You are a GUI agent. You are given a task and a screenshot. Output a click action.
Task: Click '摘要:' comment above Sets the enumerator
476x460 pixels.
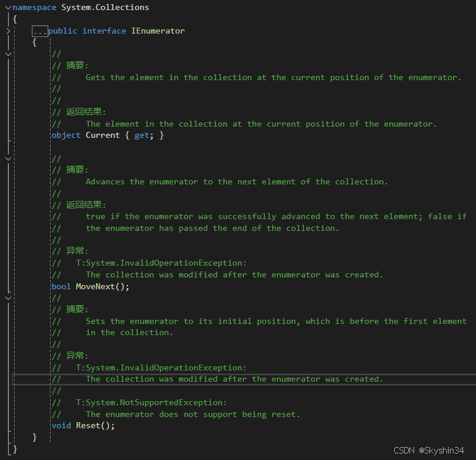pyautogui.click(x=77, y=309)
